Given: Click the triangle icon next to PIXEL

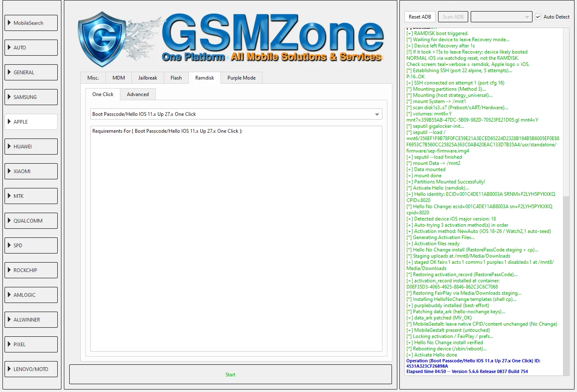Looking at the screenshot, I should [9, 344].
